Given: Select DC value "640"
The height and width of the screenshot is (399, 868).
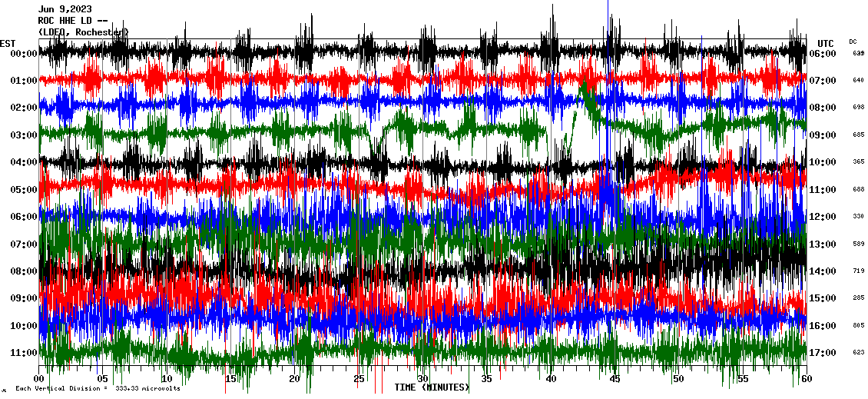Looking at the screenshot, I should coord(859,81).
